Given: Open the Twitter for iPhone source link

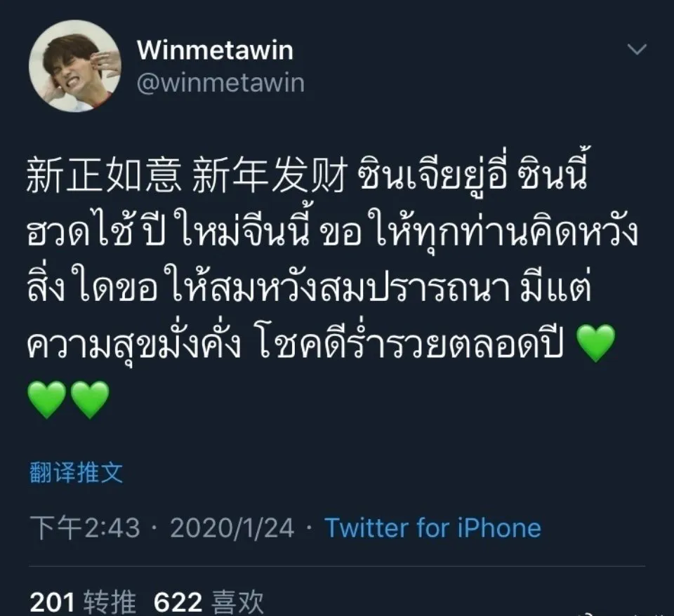Looking at the screenshot, I should pyautogui.click(x=433, y=528).
